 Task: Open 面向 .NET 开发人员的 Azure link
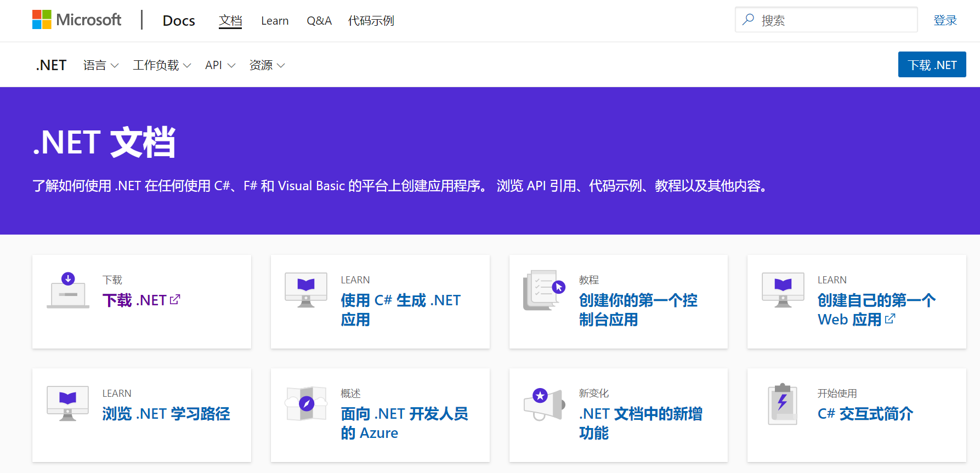pos(405,423)
